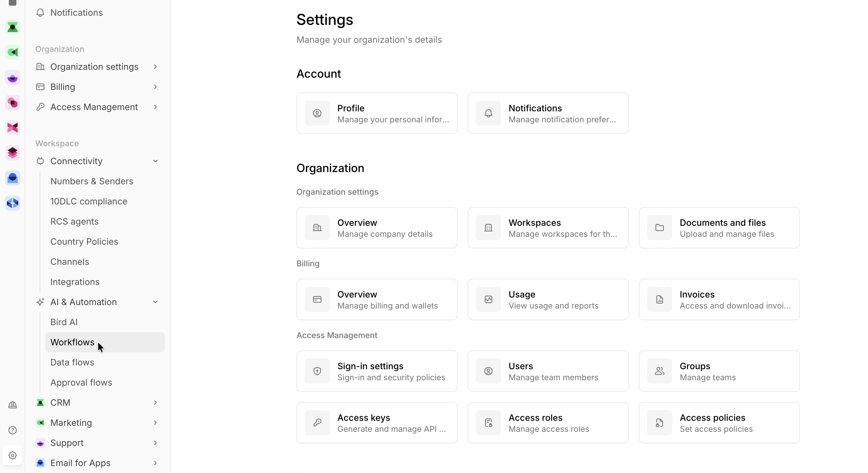
Task: Open the Marketing megaphone icon in left rail
Action: [13, 53]
